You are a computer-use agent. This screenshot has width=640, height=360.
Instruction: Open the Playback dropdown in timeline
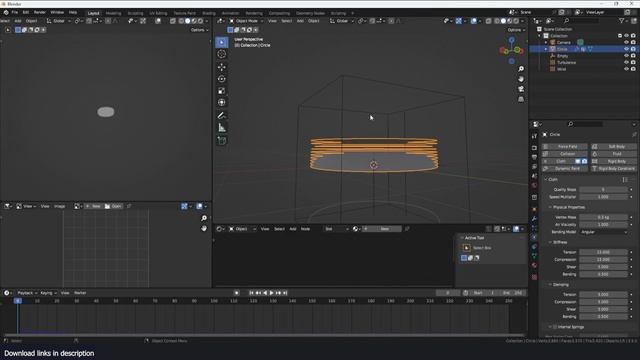(x=27, y=293)
